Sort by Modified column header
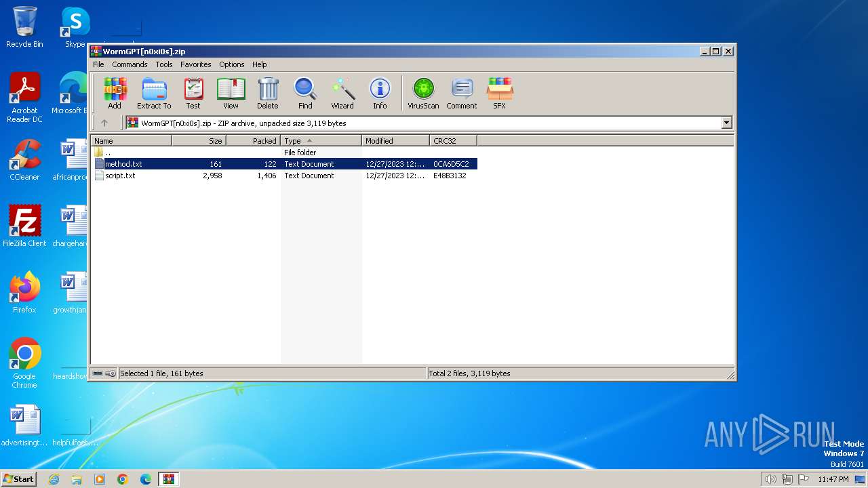 click(396, 140)
